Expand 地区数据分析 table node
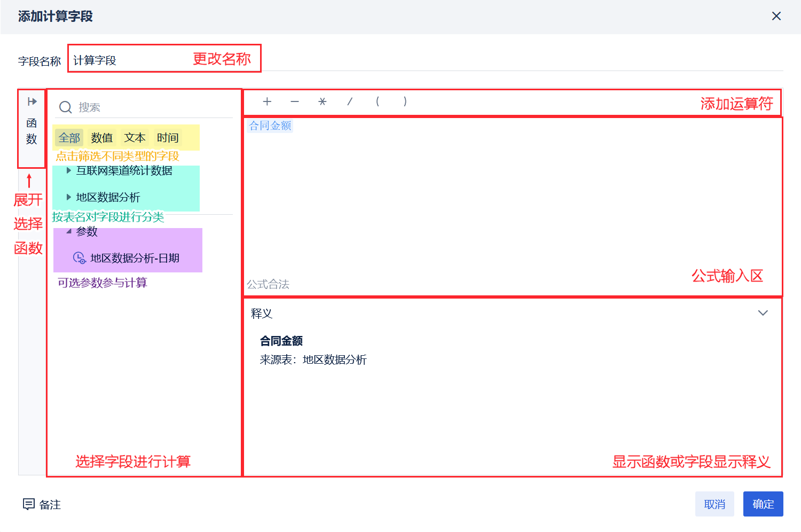 click(68, 197)
